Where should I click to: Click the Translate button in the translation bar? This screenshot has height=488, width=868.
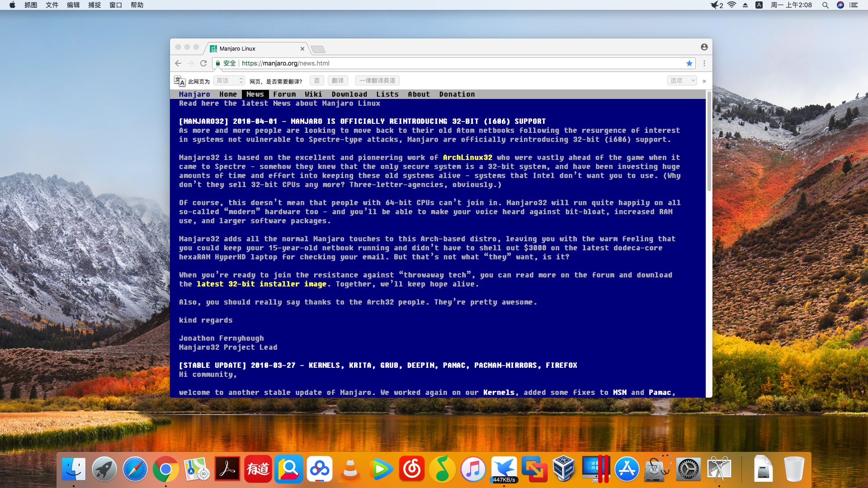point(338,81)
